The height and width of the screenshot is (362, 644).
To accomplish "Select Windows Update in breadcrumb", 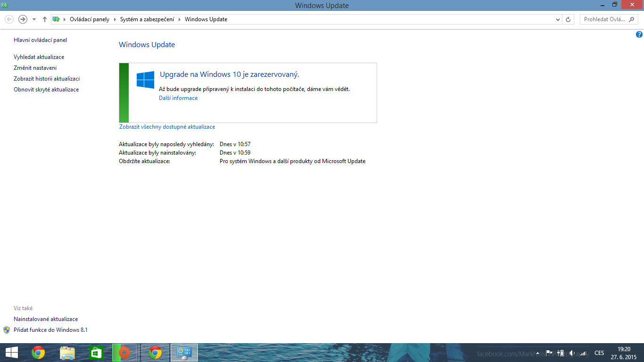I will click(206, 19).
